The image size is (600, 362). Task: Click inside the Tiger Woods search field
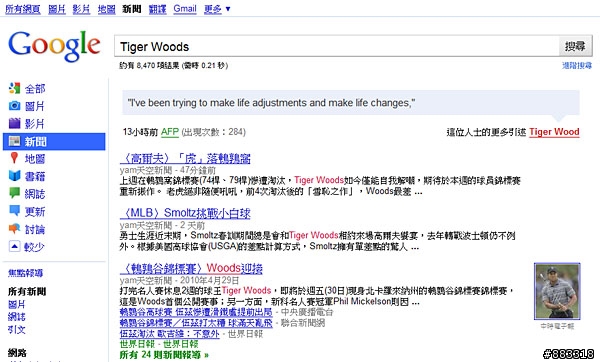pyautogui.click(x=337, y=47)
